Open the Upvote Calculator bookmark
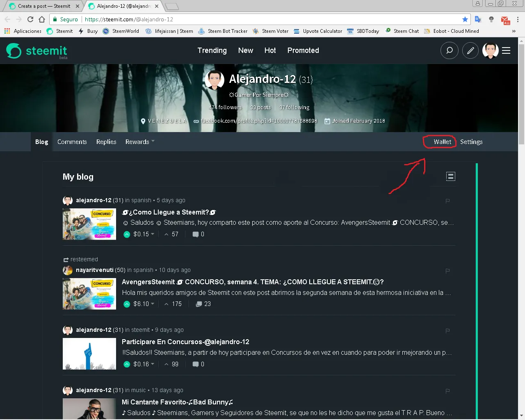The image size is (525, 420). click(x=318, y=31)
